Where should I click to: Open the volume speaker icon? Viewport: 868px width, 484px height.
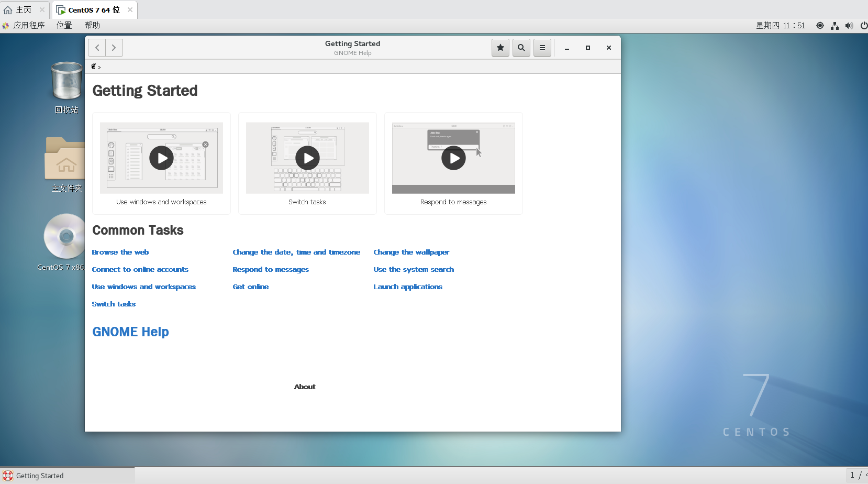(x=849, y=26)
